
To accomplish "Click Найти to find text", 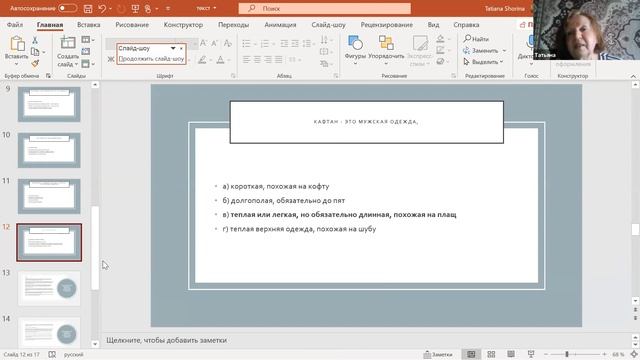I will (476, 39).
